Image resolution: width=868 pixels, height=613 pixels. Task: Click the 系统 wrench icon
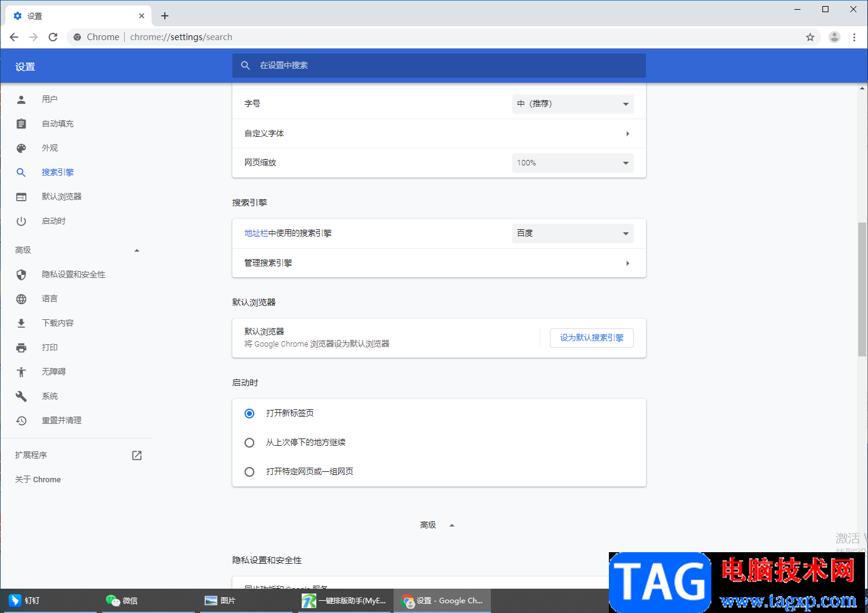[21, 396]
